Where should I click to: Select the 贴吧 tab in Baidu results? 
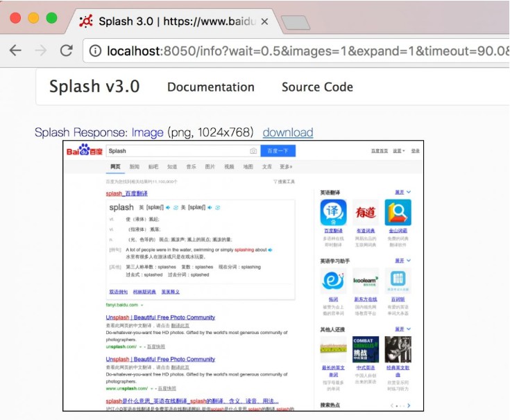pos(153,166)
